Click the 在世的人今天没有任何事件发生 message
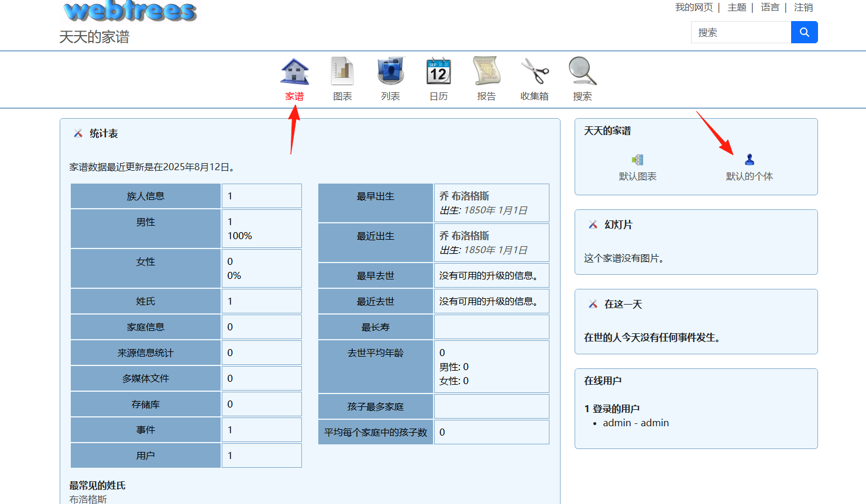Image resolution: width=866 pixels, height=504 pixels. (x=652, y=337)
